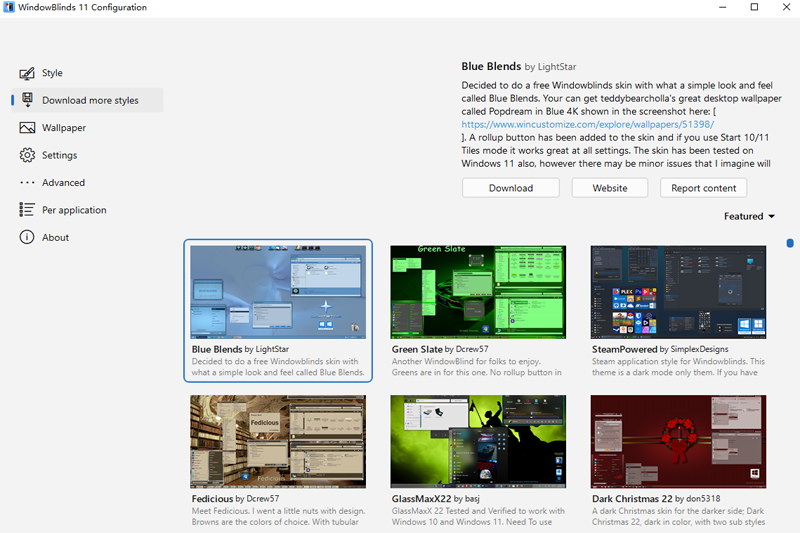This screenshot has height=533, width=800.
Task: Click the 'Green Slate by Dcrew57' title
Action: tap(440, 349)
